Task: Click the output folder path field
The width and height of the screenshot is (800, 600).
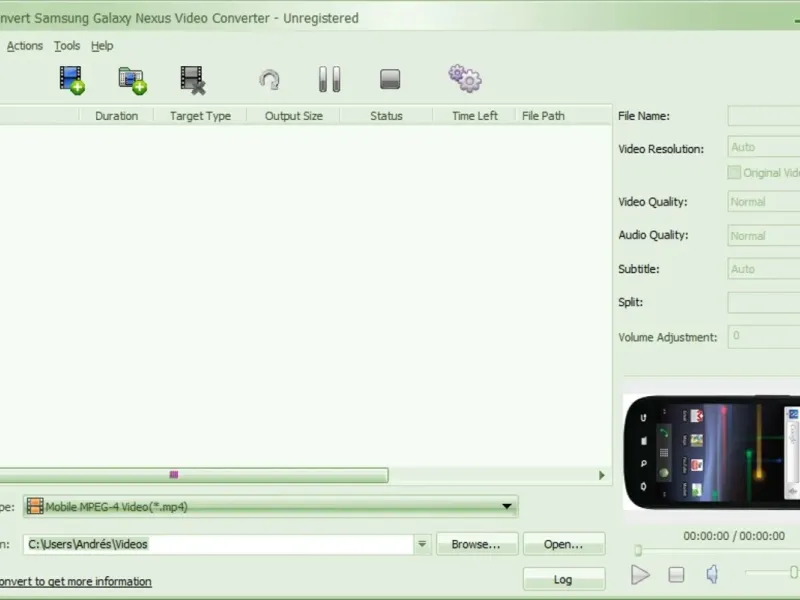Action: click(218, 544)
